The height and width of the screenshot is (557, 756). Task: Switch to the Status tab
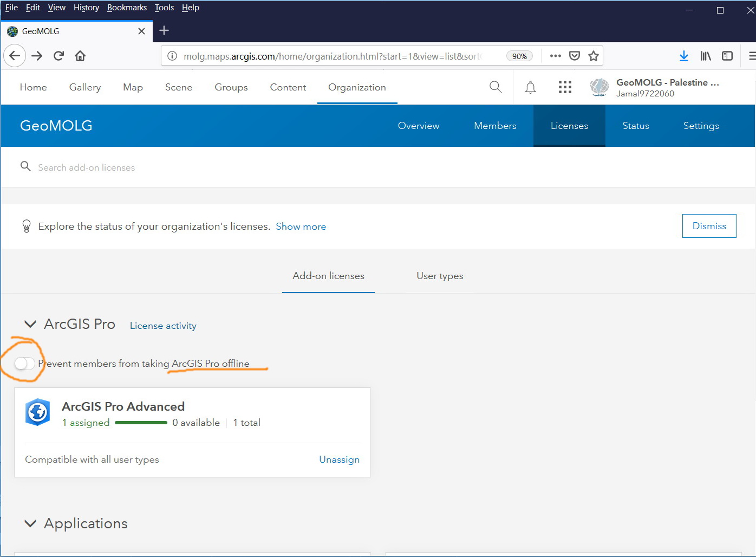pyautogui.click(x=636, y=126)
